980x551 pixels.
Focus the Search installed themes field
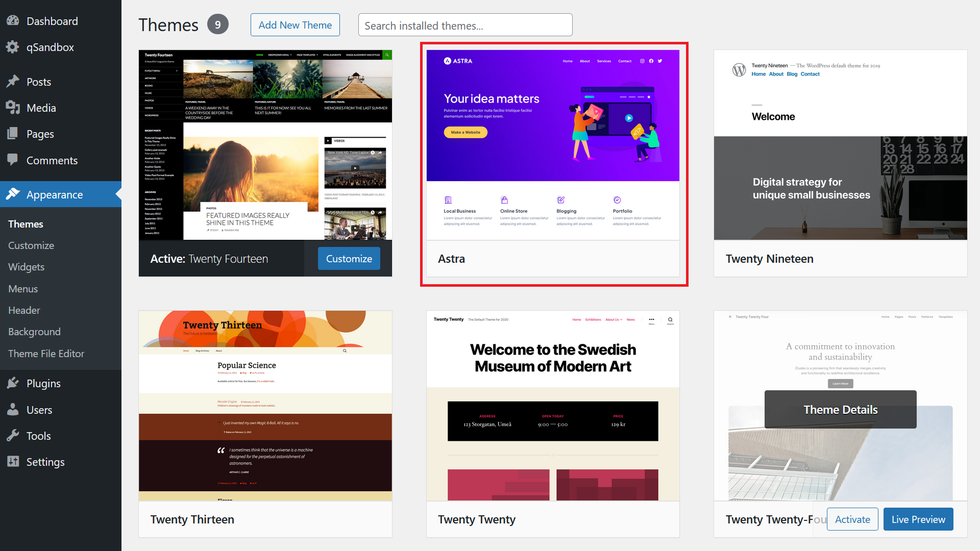[465, 25]
